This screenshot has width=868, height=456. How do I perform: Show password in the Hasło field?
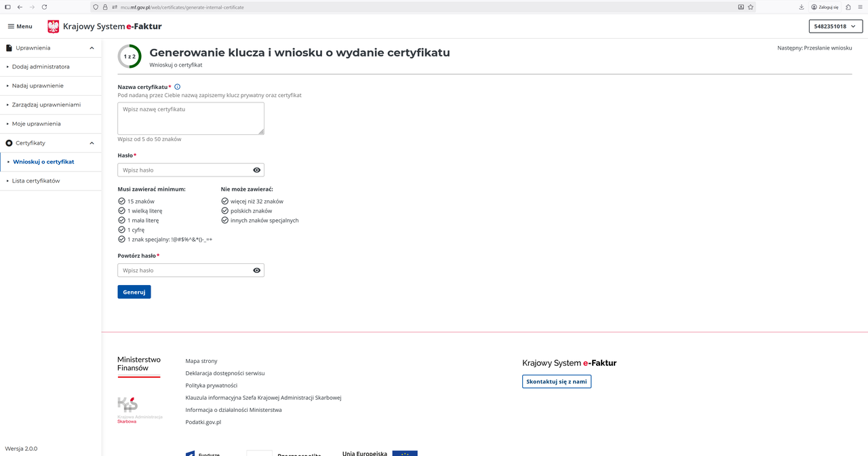point(257,170)
